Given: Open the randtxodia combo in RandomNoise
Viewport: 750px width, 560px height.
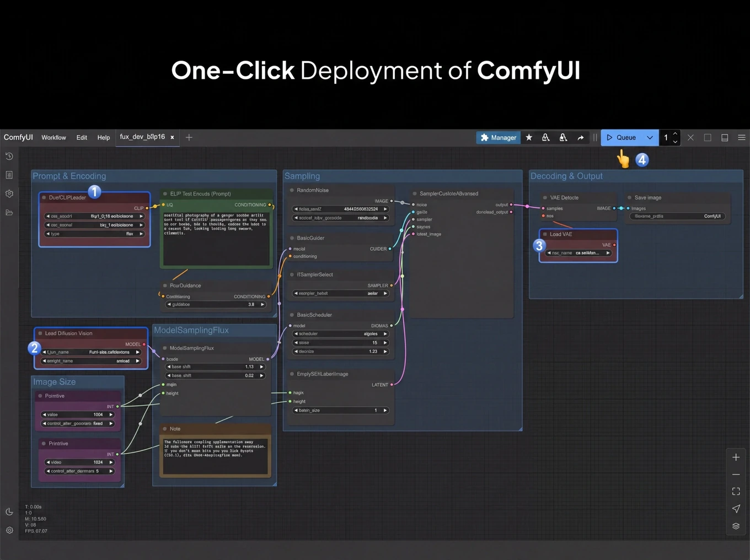Looking at the screenshot, I should click(341, 218).
